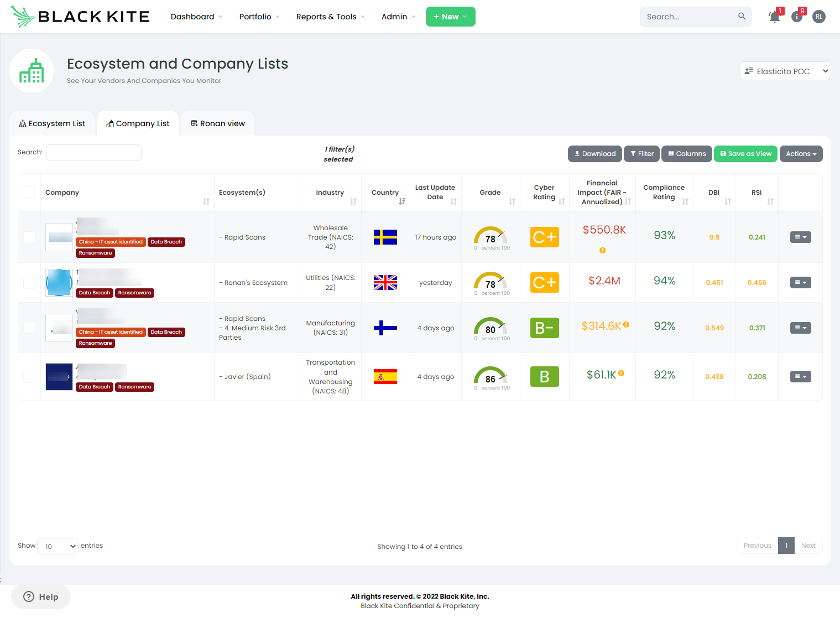Click warning icon under $550.8K
This screenshot has height=617, width=840.
coord(603,251)
